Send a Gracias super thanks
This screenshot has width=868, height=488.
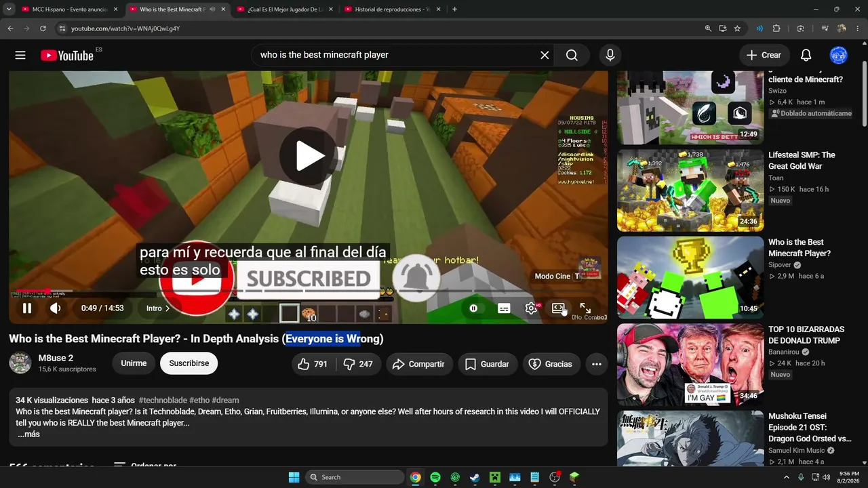551,364
